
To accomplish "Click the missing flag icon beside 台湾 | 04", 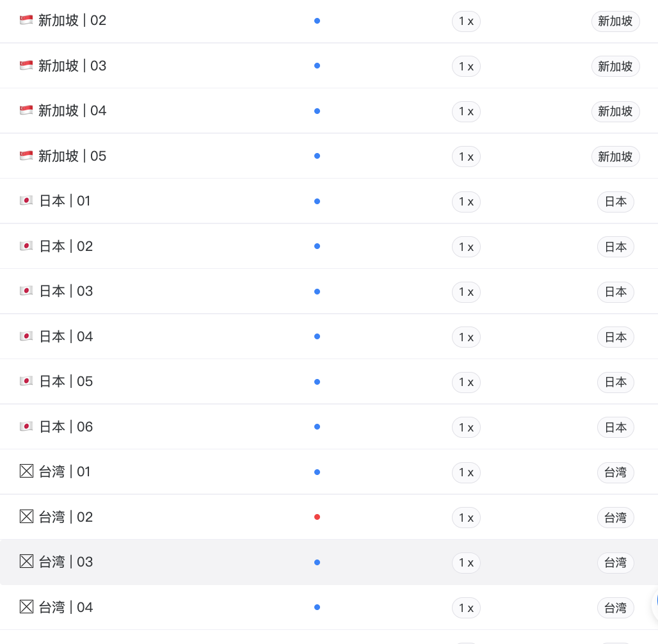I will coord(26,607).
